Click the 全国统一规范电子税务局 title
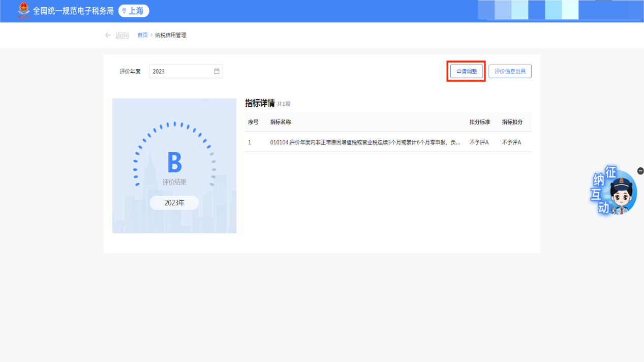 (73, 11)
